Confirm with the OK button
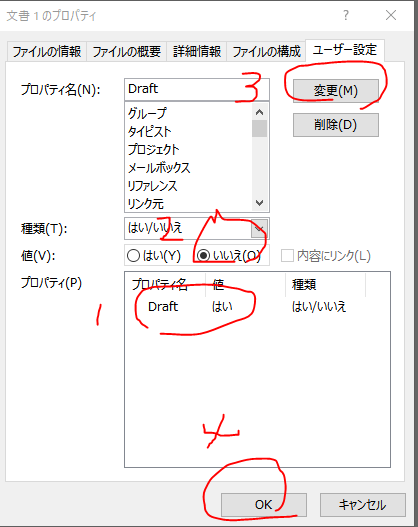418x527 pixels. coord(263,504)
